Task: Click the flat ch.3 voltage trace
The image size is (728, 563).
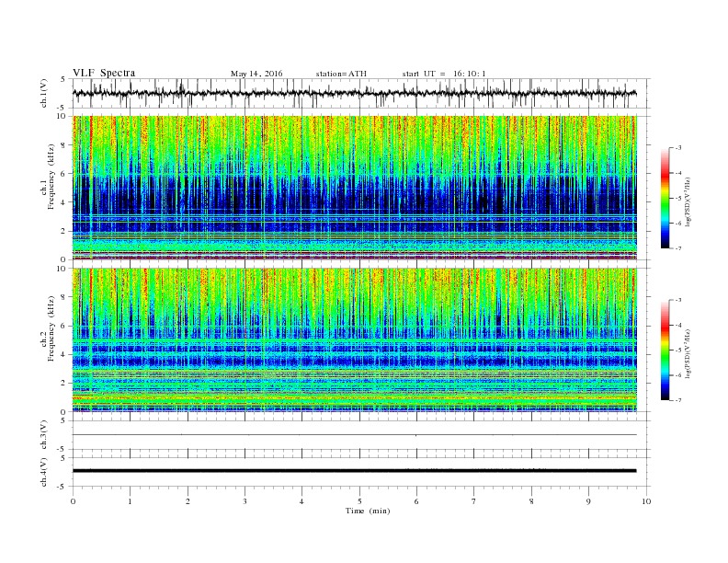Action: [x=354, y=435]
